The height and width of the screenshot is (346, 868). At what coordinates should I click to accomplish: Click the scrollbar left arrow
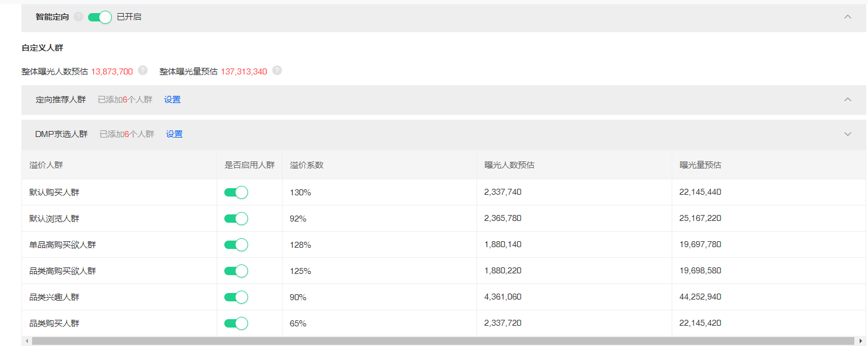[x=26, y=341]
